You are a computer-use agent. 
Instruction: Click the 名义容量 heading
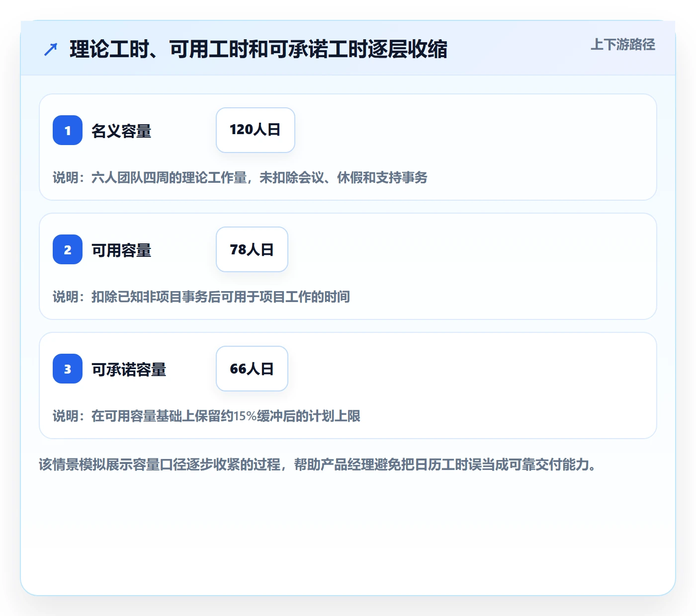121,131
